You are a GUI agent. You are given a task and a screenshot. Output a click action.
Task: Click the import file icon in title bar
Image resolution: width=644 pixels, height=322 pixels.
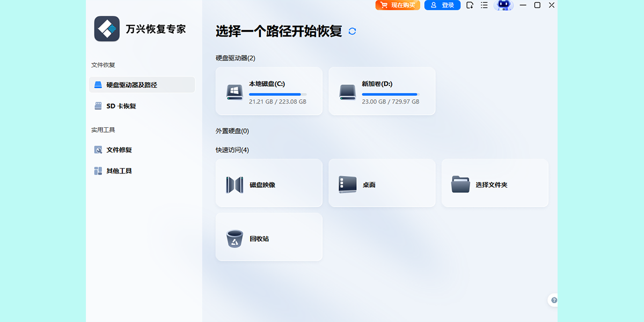point(470,5)
